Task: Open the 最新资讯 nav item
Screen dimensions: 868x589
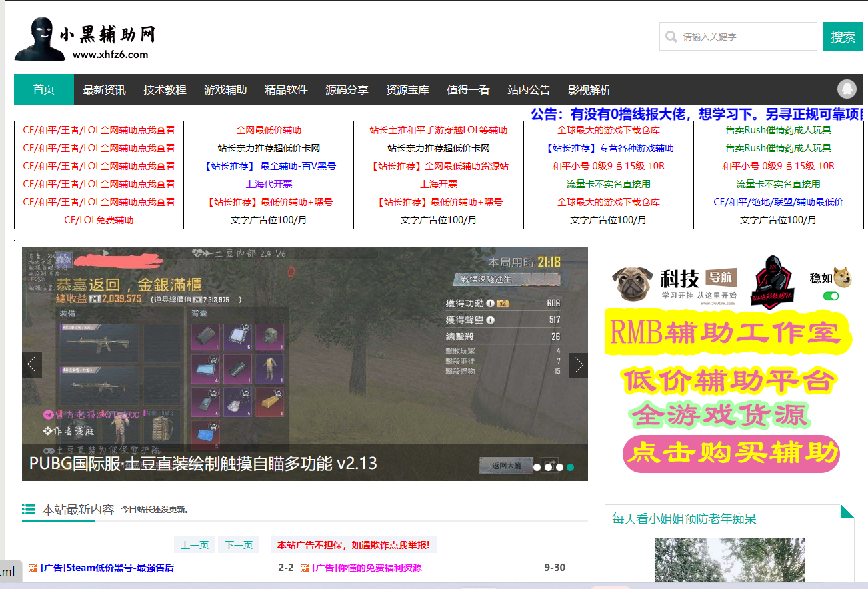Action: coord(104,89)
